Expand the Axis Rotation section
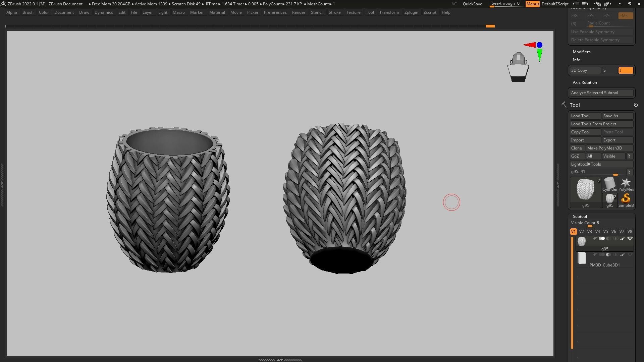Viewport: 644px width, 362px height. click(585, 82)
